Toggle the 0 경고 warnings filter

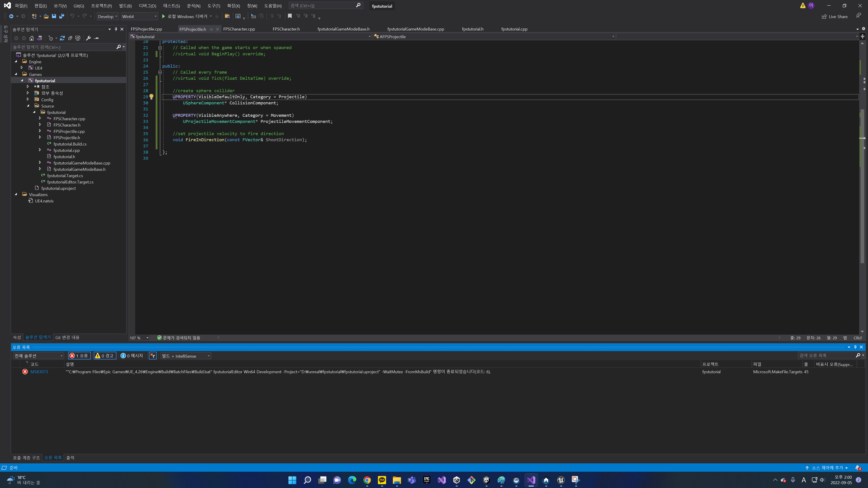(105, 356)
